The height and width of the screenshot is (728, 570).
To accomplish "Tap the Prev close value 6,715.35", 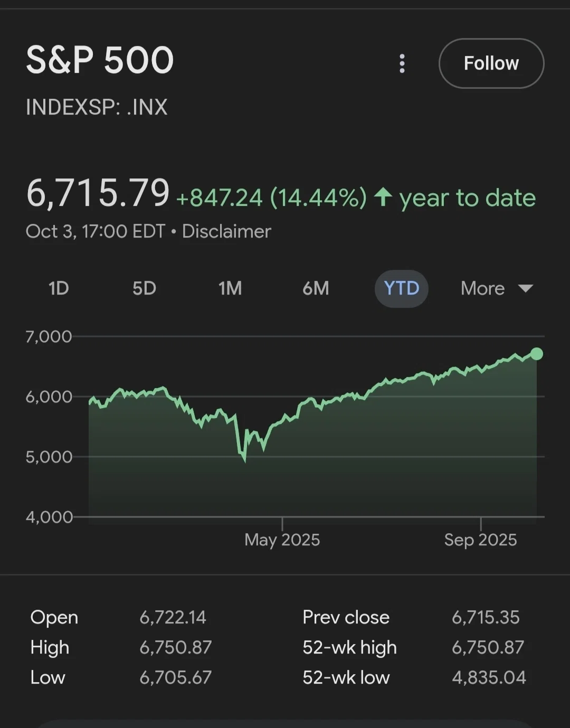I will click(486, 617).
